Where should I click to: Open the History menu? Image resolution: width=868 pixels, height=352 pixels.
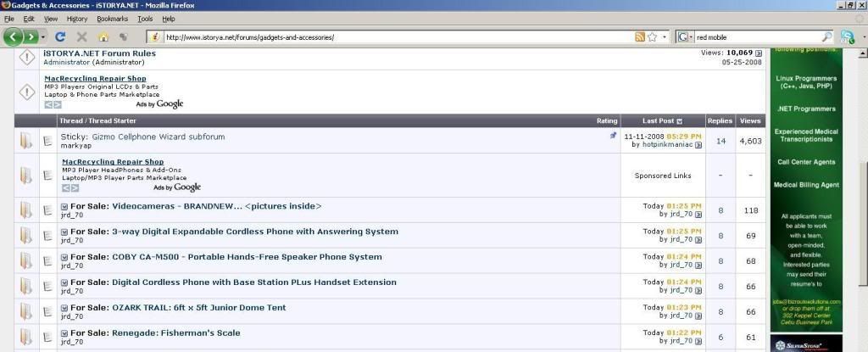pos(77,19)
